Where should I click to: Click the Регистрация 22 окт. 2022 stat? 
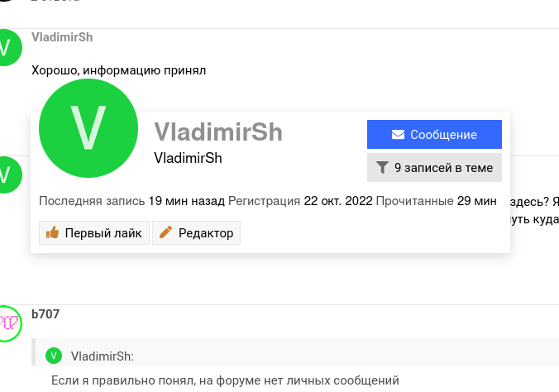[300, 201]
